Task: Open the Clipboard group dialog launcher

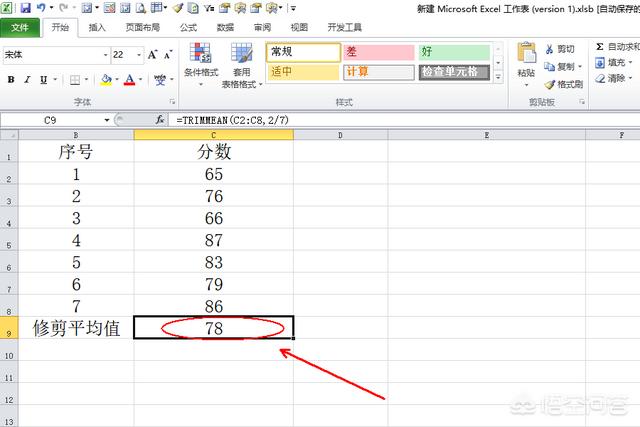Action: (582, 102)
